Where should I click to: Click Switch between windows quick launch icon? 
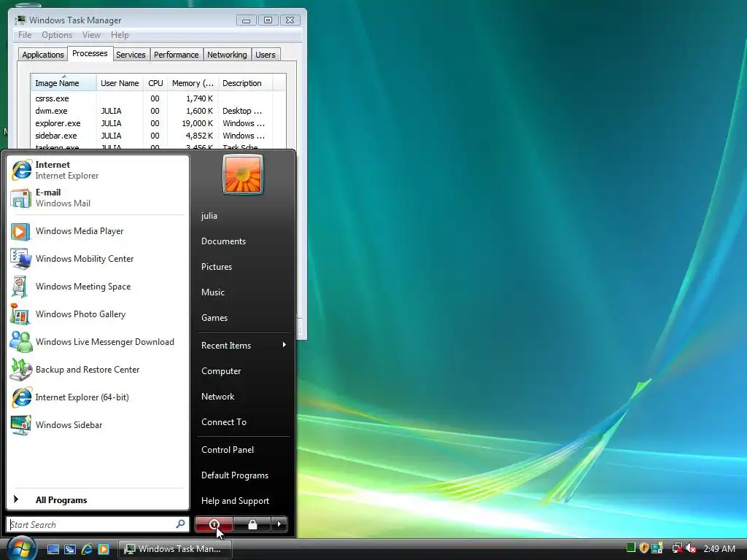point(69,549)
